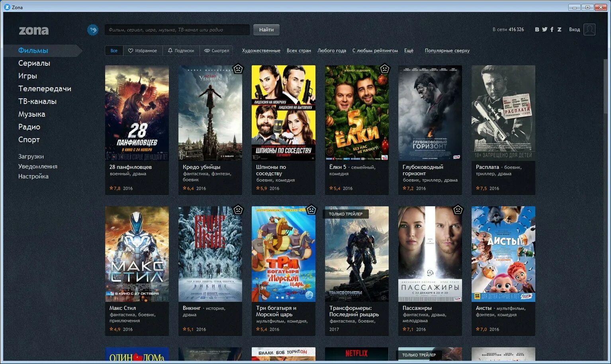Open the С любым рейтингом dropdown
Viewport: 611px width, 364px height.
pyautogui.click(x=375, y=51)
